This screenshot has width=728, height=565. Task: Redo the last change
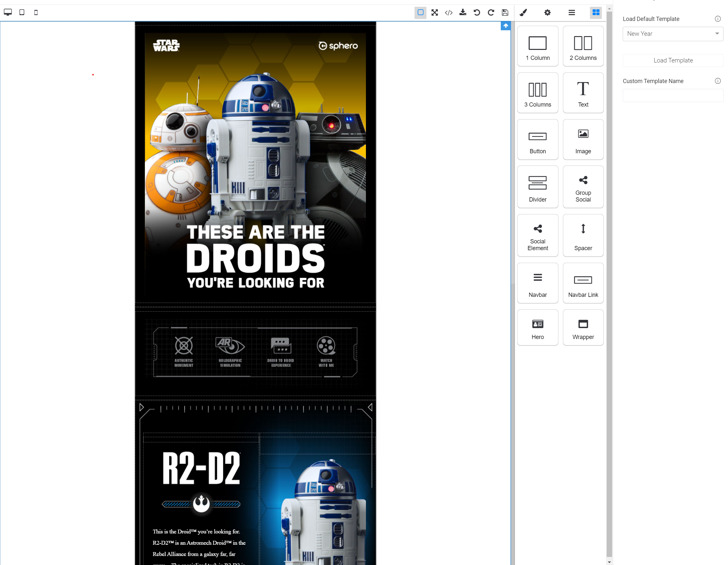click(x=491, y=12)
